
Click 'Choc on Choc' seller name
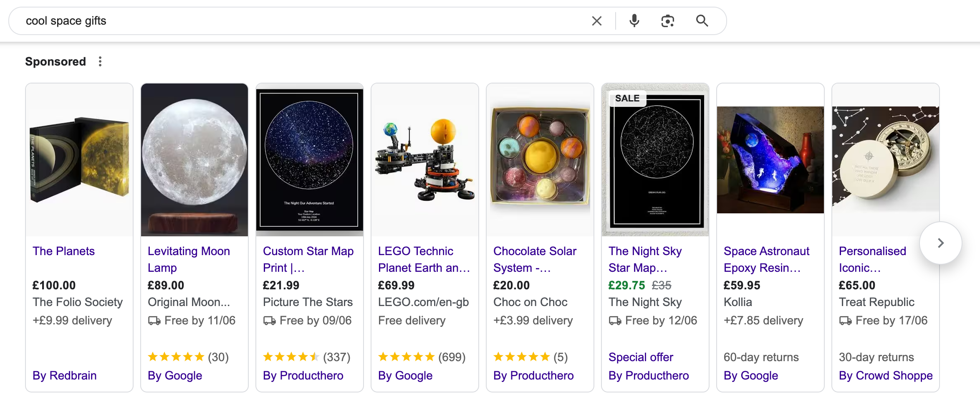[x=530, y=302]
